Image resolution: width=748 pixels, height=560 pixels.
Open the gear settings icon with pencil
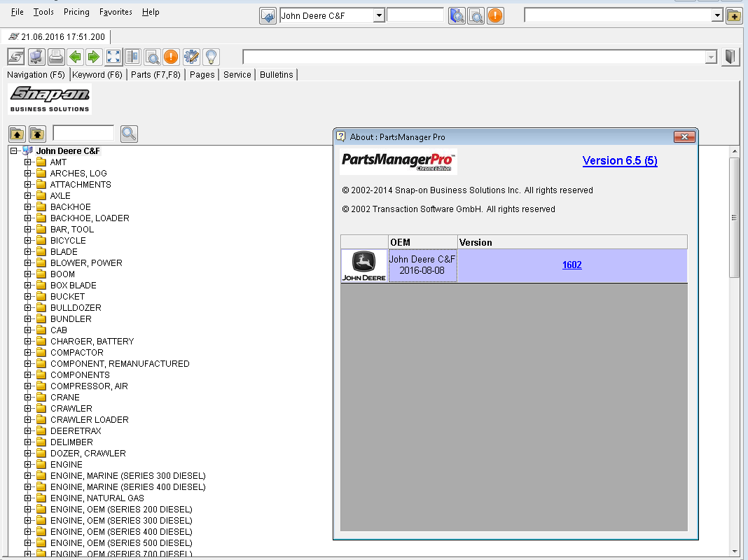(x=191, y=57)
